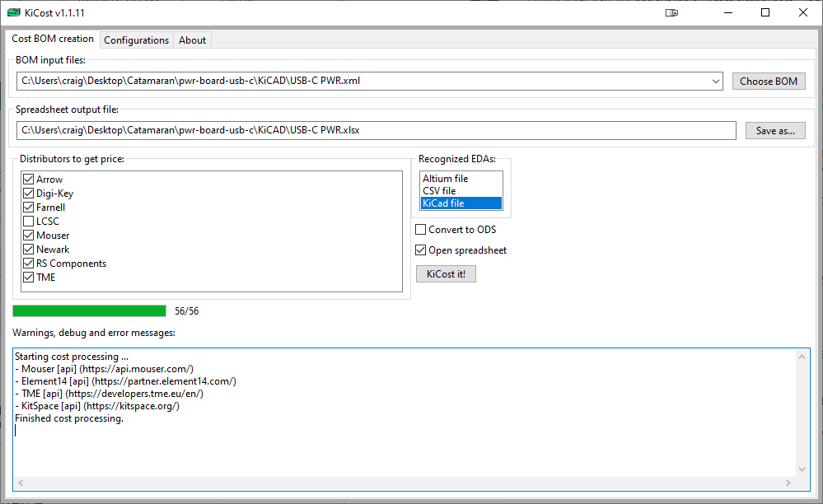This screenshot has height=504, width=823.
Task: Click the right arrow of horizontal scrollbar
Action: pyautogui.click(x=788, y=483)
